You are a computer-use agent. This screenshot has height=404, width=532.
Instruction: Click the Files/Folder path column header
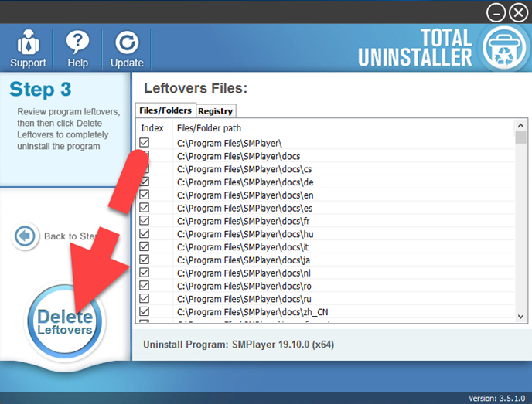coord(209,128)
